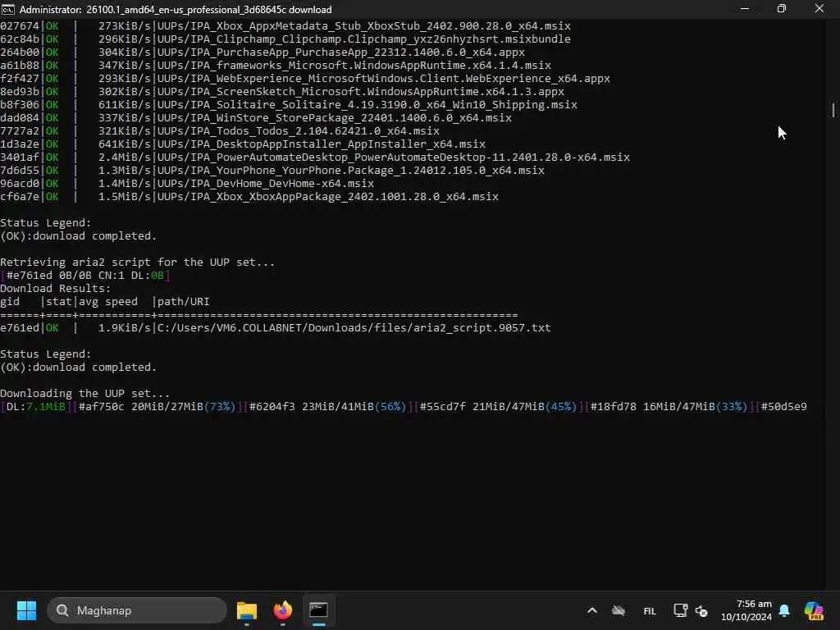
Task: Click the IPA_PowerAutomateDesktop msix line
Action: tap(315, 157)
